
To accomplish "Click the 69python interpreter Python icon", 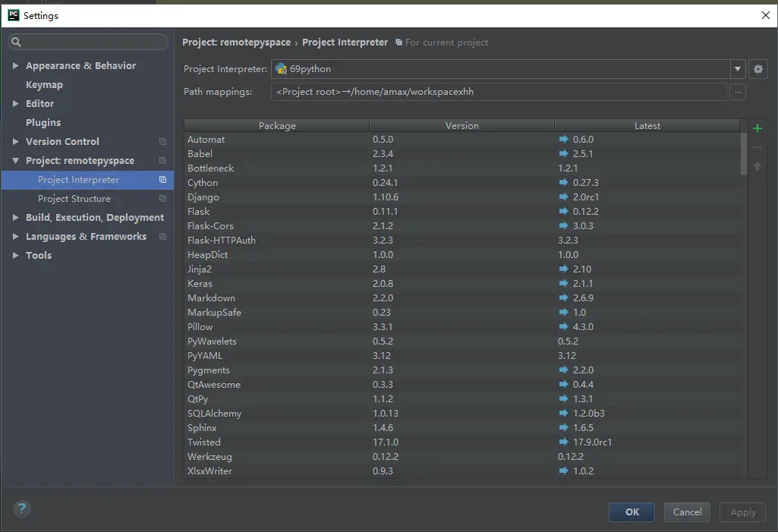I will coord(282,69).
